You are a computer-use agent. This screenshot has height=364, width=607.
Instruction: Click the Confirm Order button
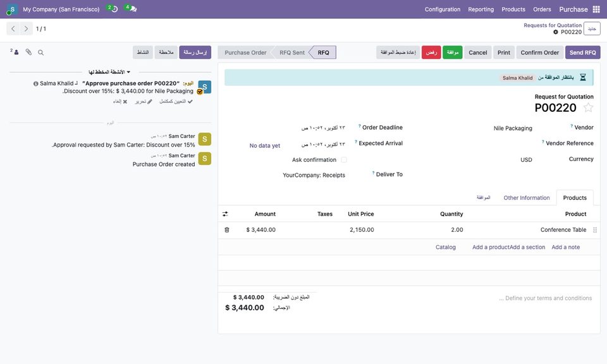click(x=539, y=52)
